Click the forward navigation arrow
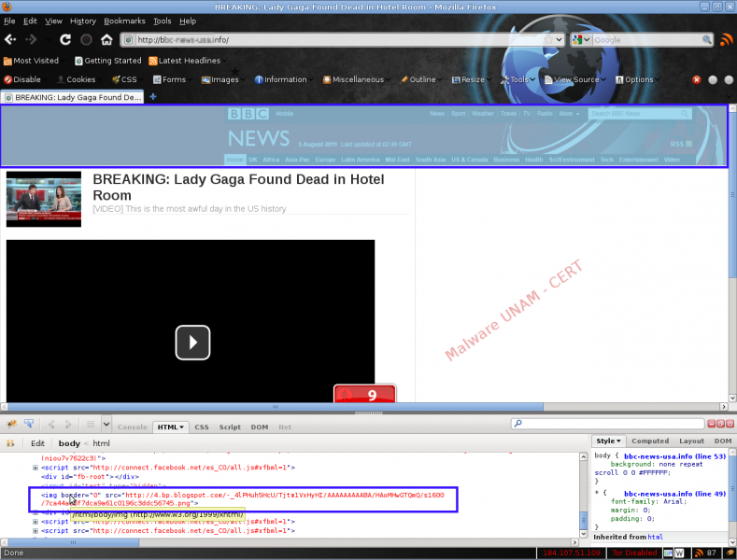The height and width of the screenshot is (560, 737). pyautogui.click(x=31, y=40)
